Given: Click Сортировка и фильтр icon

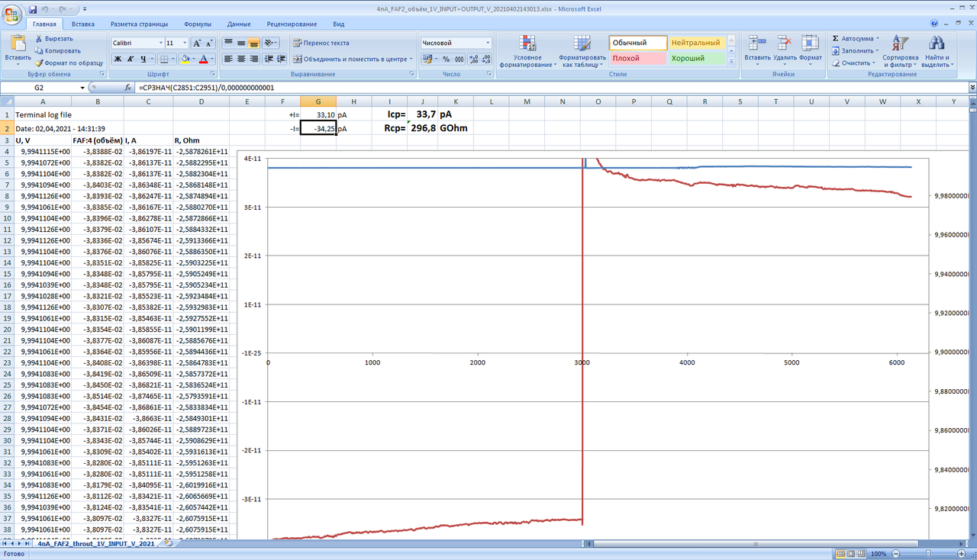Looking at the screenshot, I should pos(900,43).
